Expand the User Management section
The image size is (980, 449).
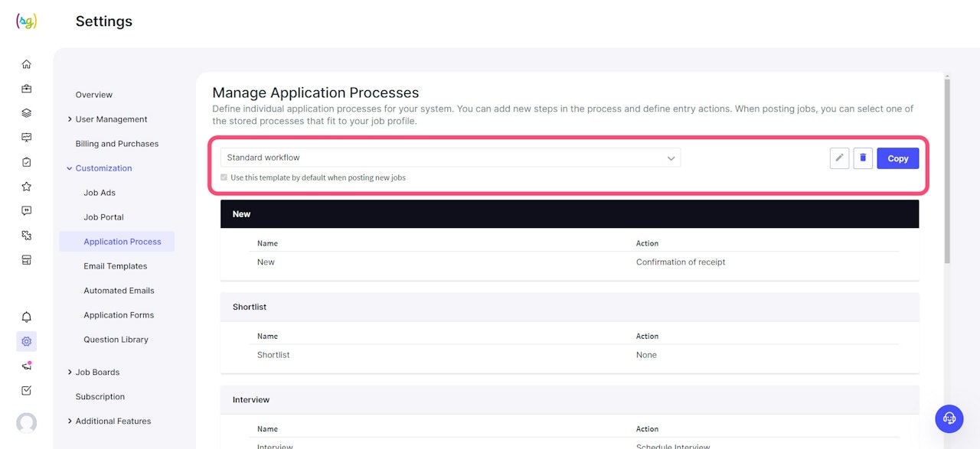111,119
